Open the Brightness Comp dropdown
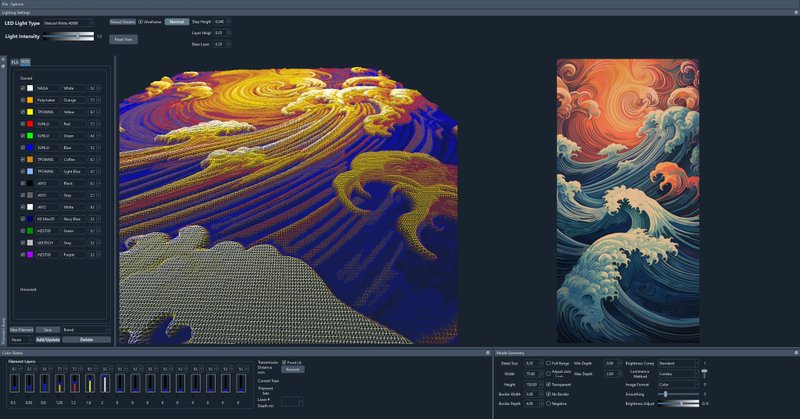 (678, 363)
